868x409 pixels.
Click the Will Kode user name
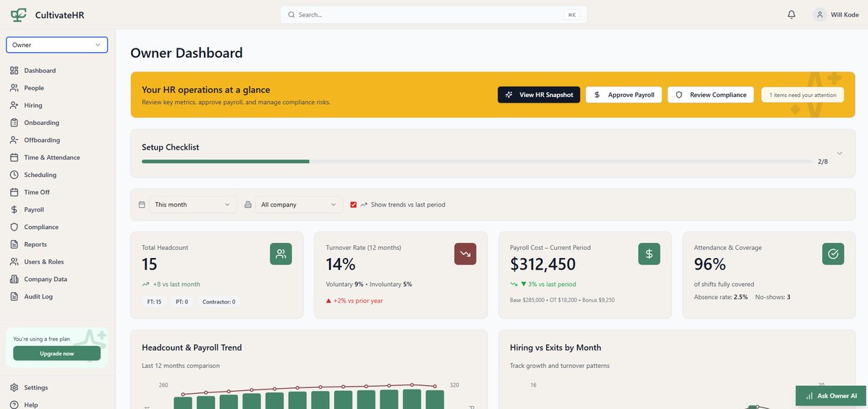(844, 14)
